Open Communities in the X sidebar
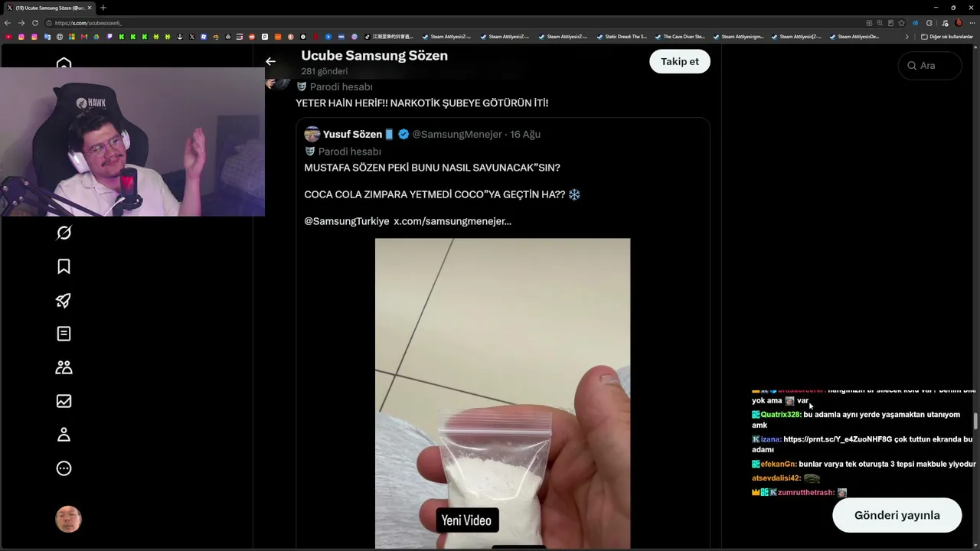 point(64,367)
